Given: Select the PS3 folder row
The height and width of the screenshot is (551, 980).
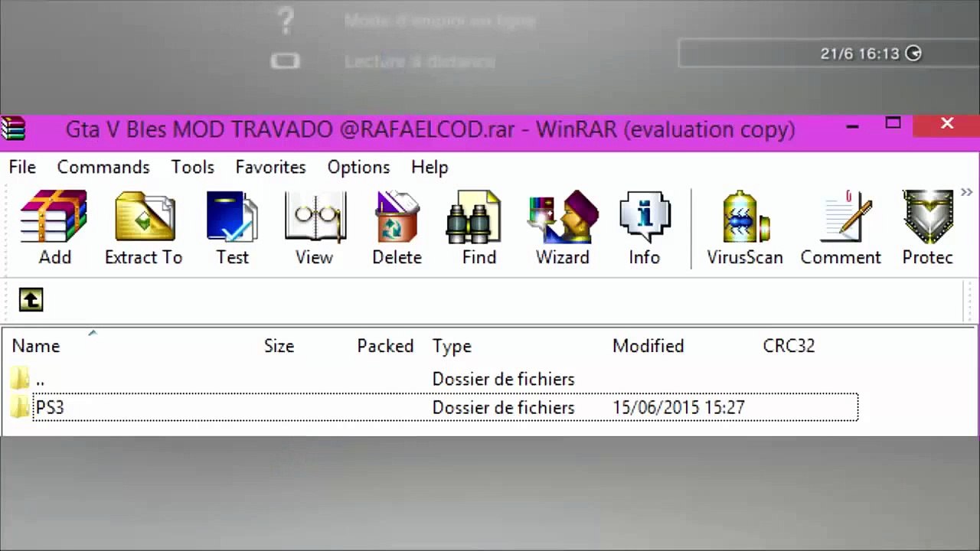Looking at the screenshot, I should pyautogui.click(x=445, y=407).
